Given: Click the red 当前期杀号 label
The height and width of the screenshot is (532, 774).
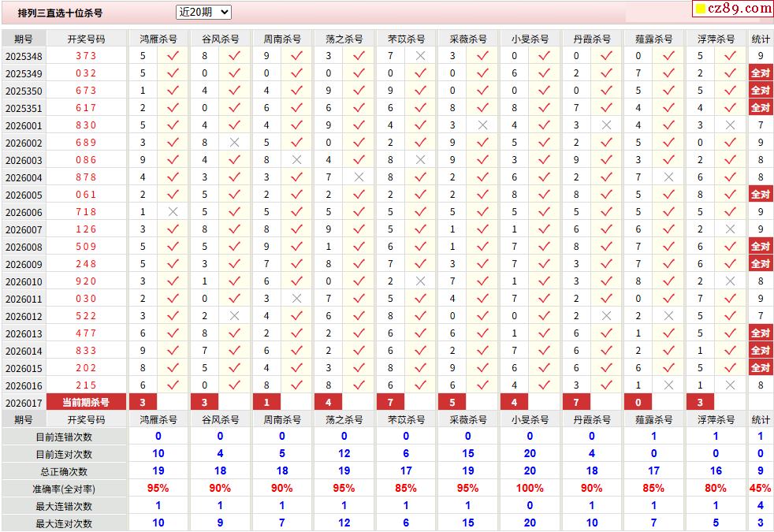Looking at the screenshot, I should point(86,403).
